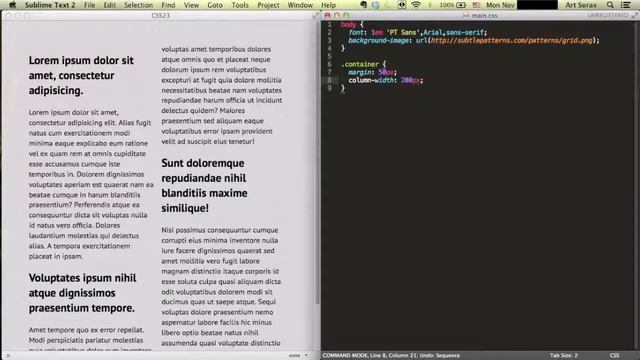Open the Apple menu

pyautogui.click(x=12, y=5)
